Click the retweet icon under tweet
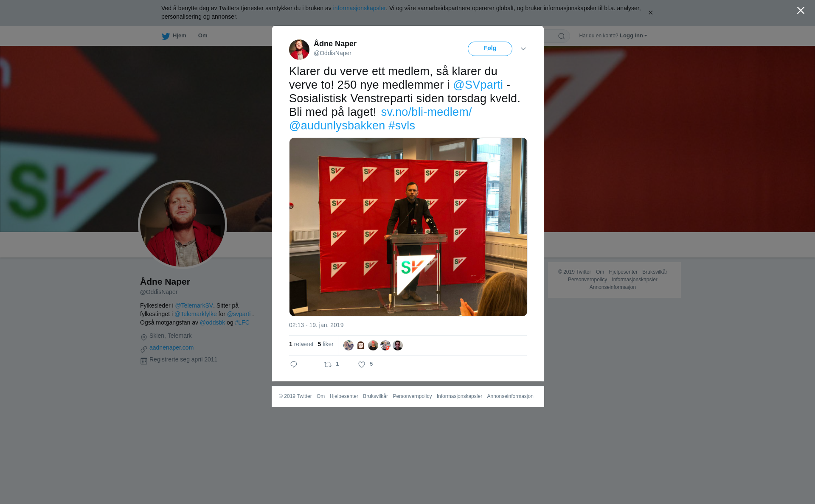Viewport: 815px width, 504px height. click(328, 364)
